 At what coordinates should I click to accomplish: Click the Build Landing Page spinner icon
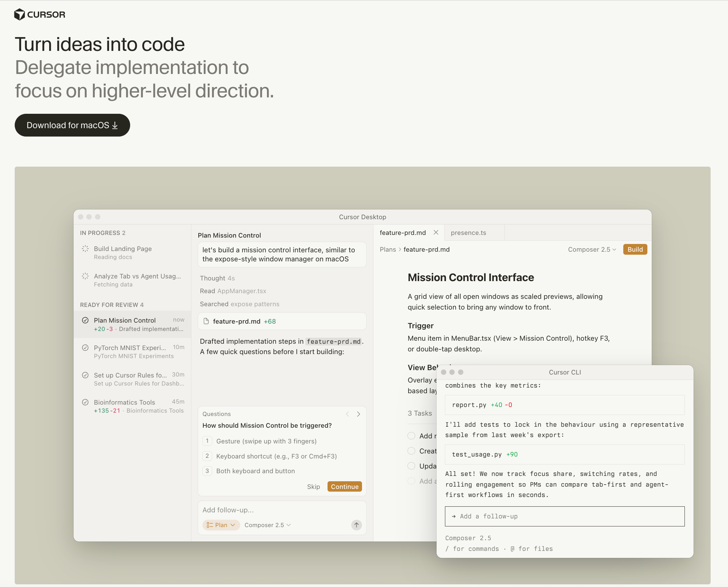85,249
